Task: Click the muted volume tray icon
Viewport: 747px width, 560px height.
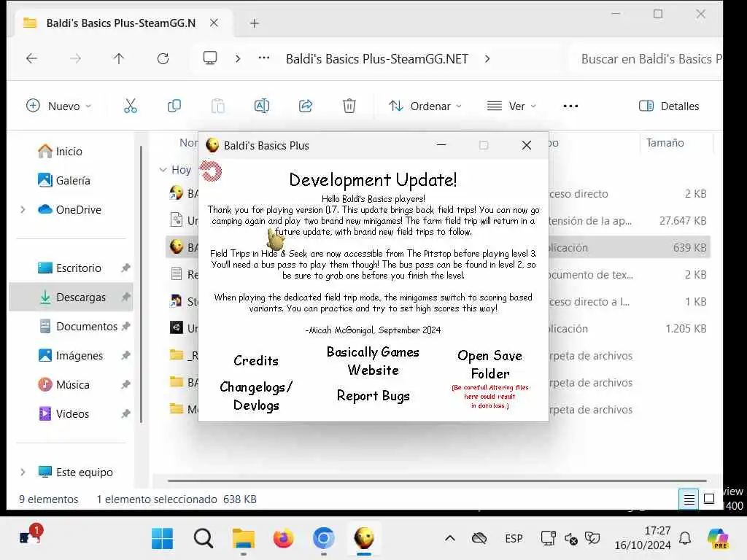Action: [x=570, y=539]
